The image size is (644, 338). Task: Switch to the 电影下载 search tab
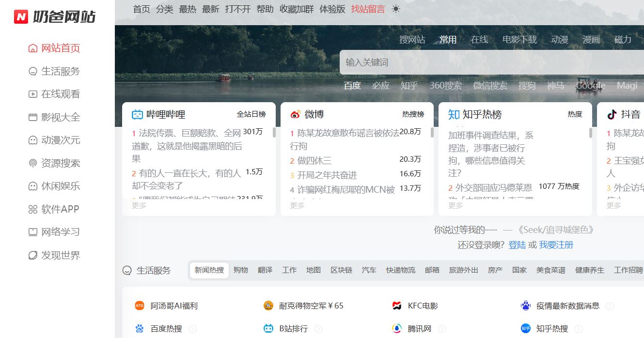click(x=520, y=40)
